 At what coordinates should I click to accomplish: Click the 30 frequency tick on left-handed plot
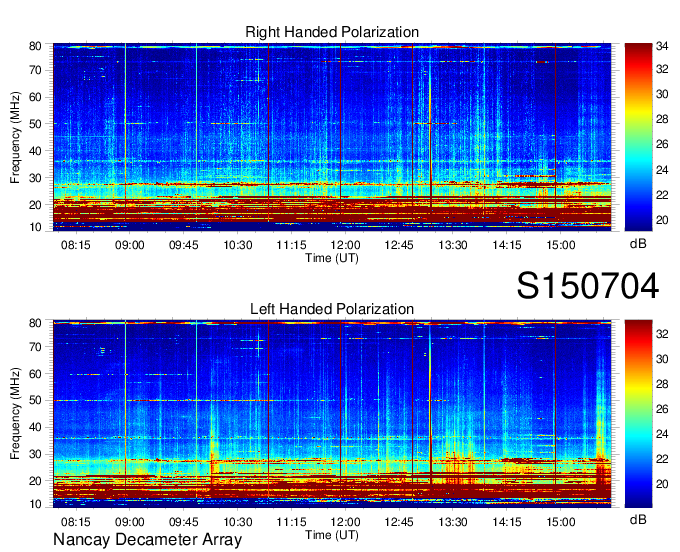coord(35,454)
